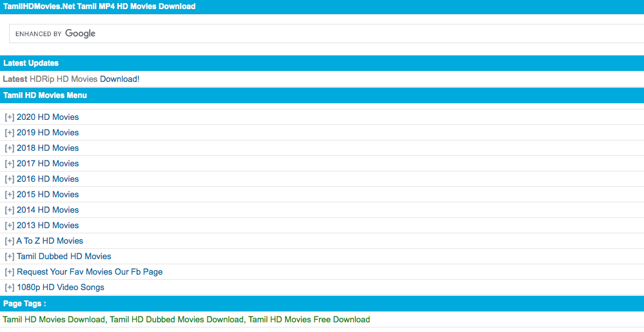Open Request Your Fav Movies Our Fb Page
The height and width of the screenshot is (332, 644).
[90, 272]
